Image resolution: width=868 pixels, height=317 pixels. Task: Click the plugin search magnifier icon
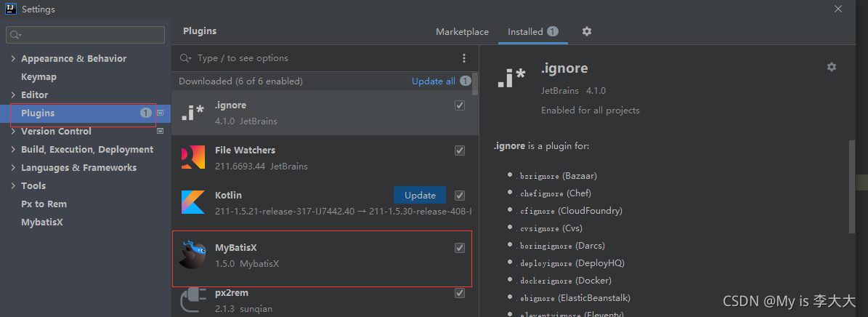187,58
